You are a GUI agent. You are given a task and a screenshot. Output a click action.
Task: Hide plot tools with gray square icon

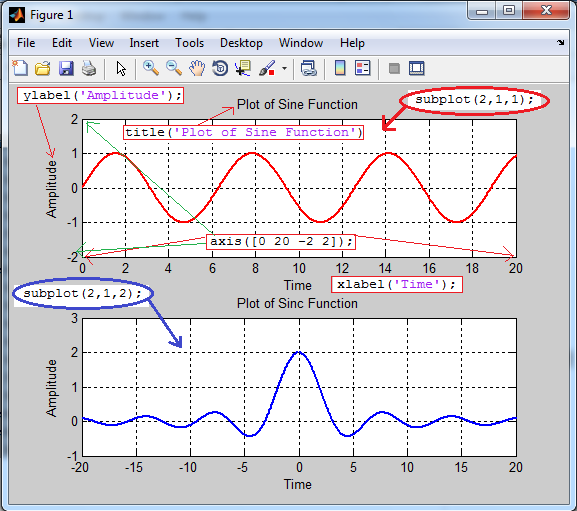(x=394, y=68)
